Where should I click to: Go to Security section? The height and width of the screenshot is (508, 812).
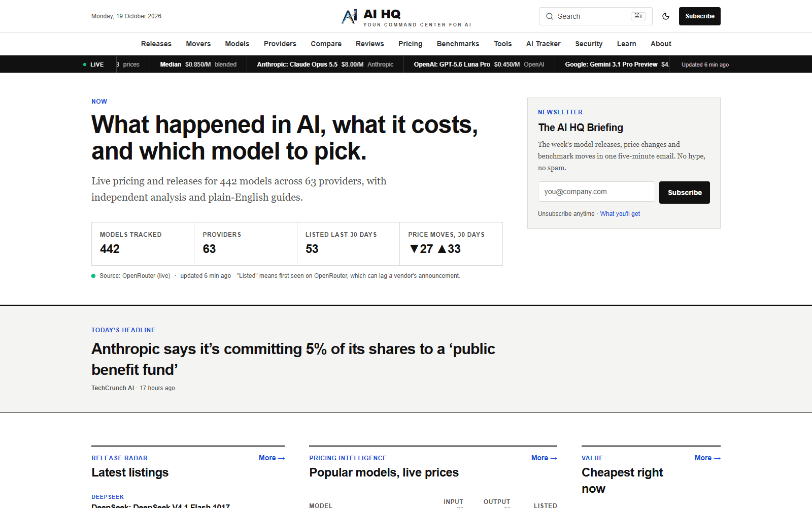589,44
